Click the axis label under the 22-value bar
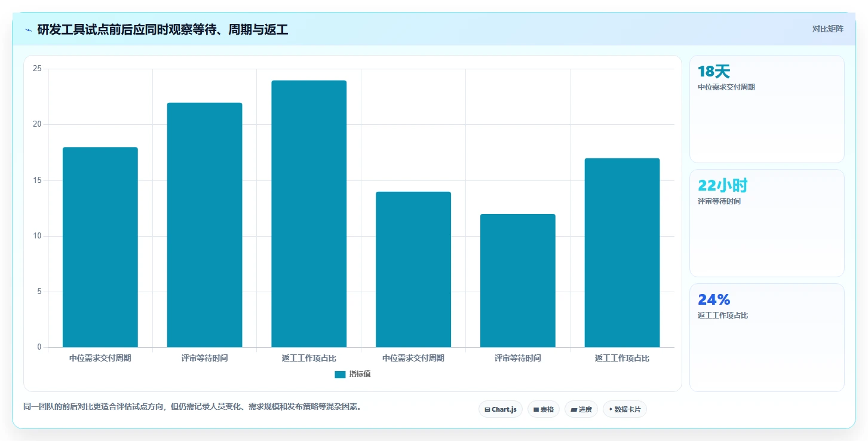 pyautogui.click(x=204, y=359)
